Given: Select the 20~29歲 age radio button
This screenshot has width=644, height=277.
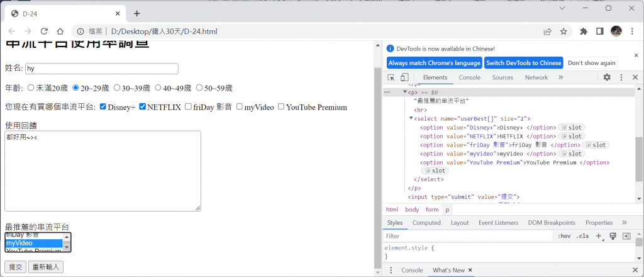Looking at the screenshot, I should pyautogui.click(x=75, y=88).
